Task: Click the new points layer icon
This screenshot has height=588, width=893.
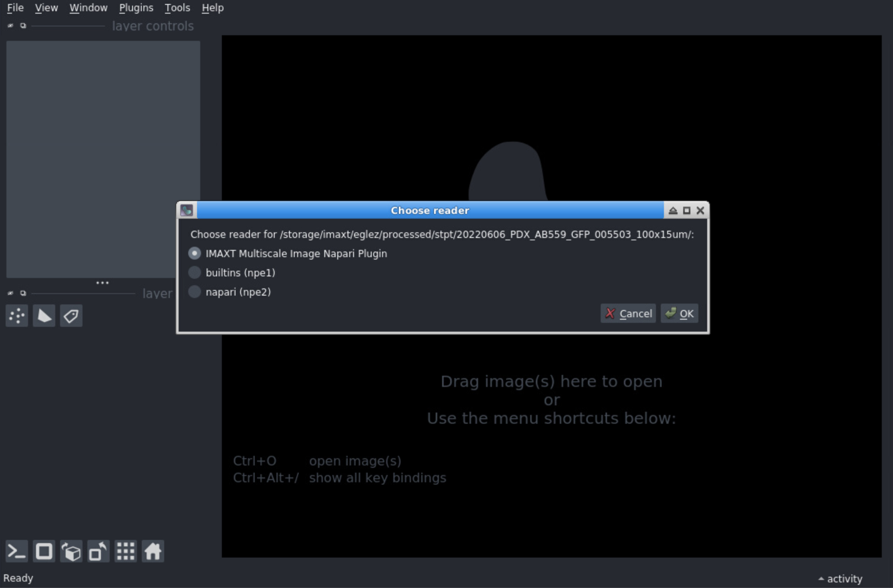Action: click(x=17, y=316)
